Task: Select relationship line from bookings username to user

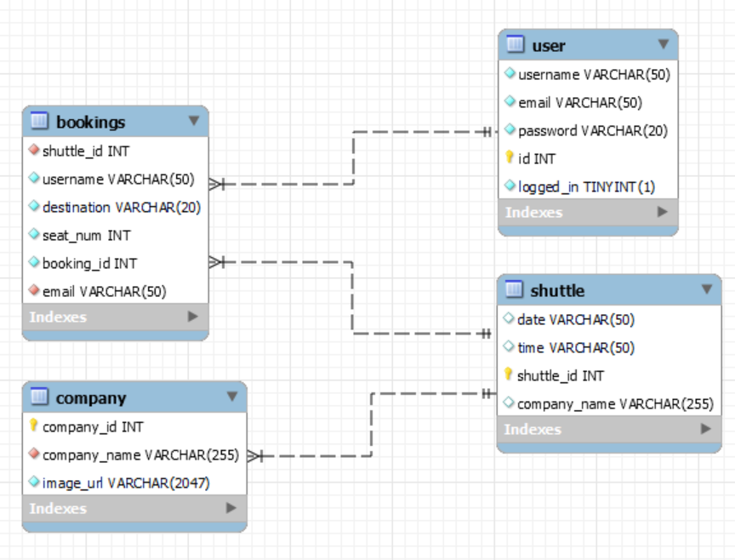Action: (353, 158)
